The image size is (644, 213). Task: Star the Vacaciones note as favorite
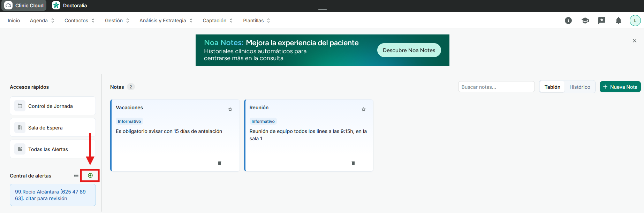point(230,109)
